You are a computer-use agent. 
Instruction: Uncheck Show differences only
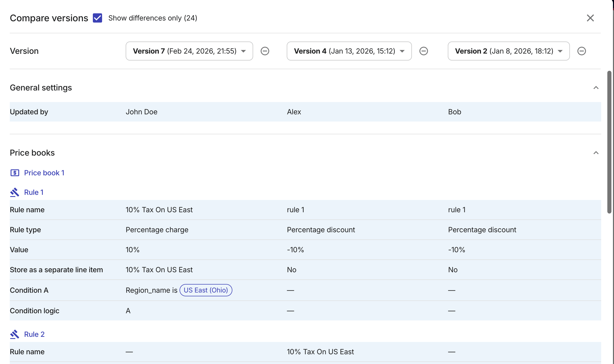coord(97,18)
